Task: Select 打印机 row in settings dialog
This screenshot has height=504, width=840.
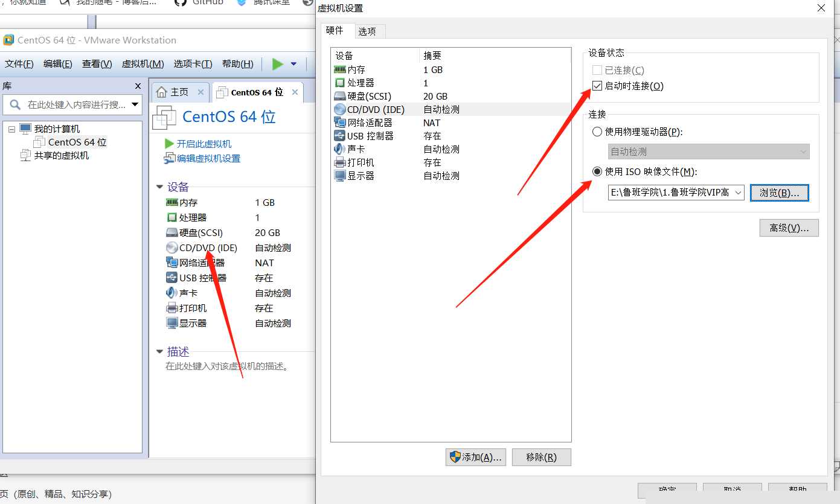Action: [450, 162]
